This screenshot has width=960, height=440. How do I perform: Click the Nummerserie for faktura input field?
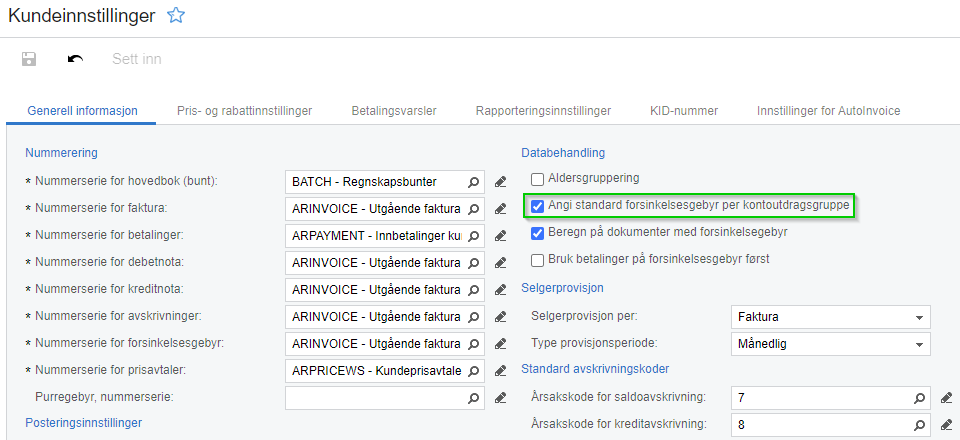(385, 209)
